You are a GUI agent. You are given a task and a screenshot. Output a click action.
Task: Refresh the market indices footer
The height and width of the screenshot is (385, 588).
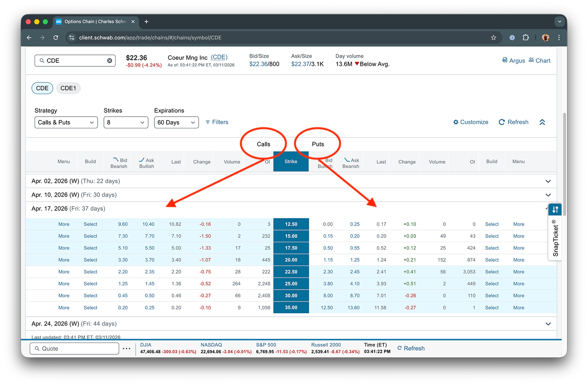click(x=411, y=349)
